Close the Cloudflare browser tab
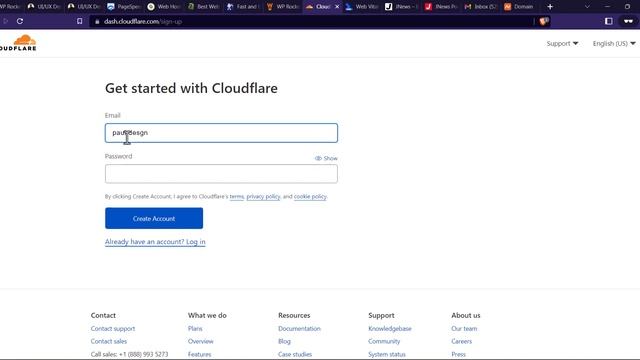 (x=337, y=7)
